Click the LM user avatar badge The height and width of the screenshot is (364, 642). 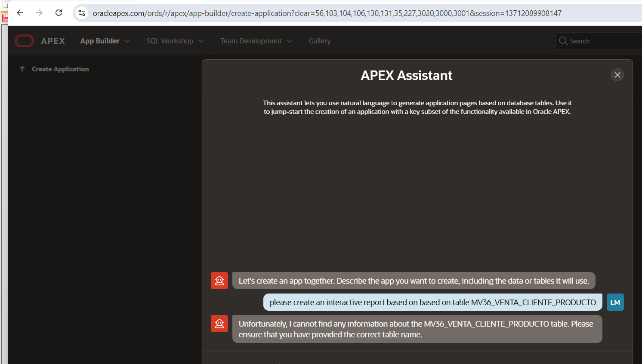point(615,302)
